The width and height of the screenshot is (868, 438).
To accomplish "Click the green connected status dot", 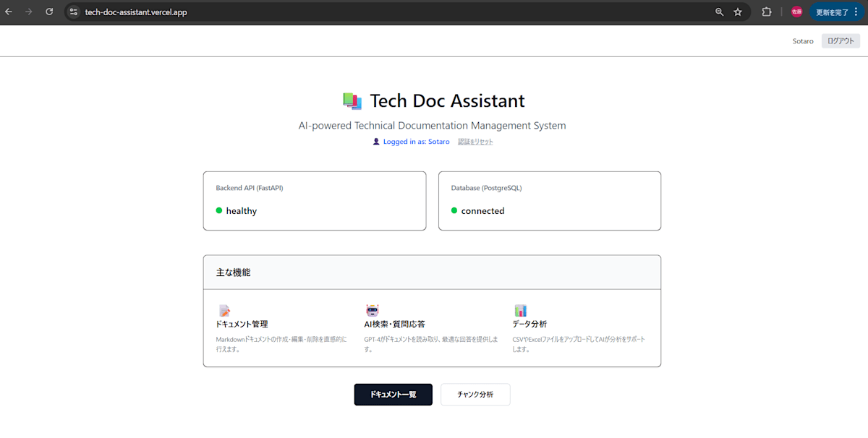I will [x=454, y=210].
